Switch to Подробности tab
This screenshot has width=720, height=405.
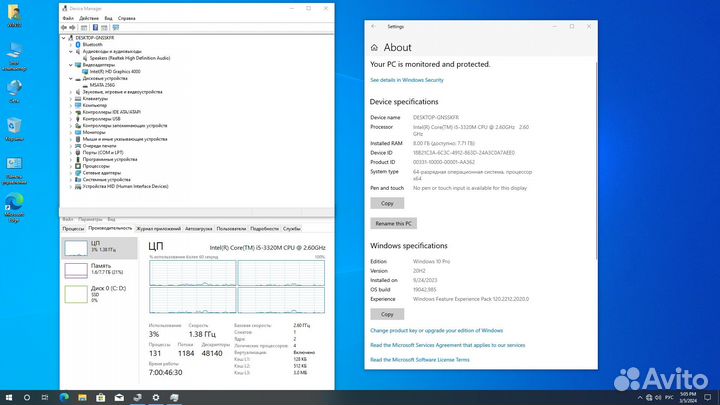coord(264,229)
